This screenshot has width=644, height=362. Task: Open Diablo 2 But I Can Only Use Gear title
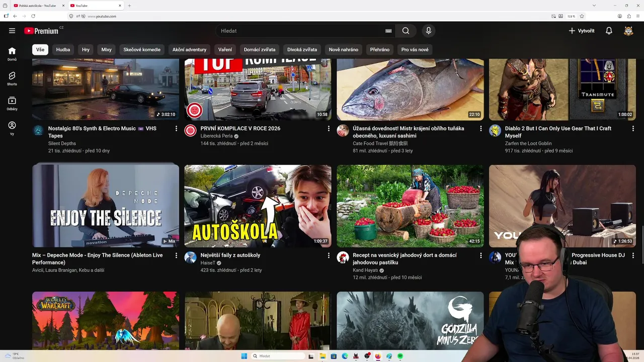[x=558, y=132]
